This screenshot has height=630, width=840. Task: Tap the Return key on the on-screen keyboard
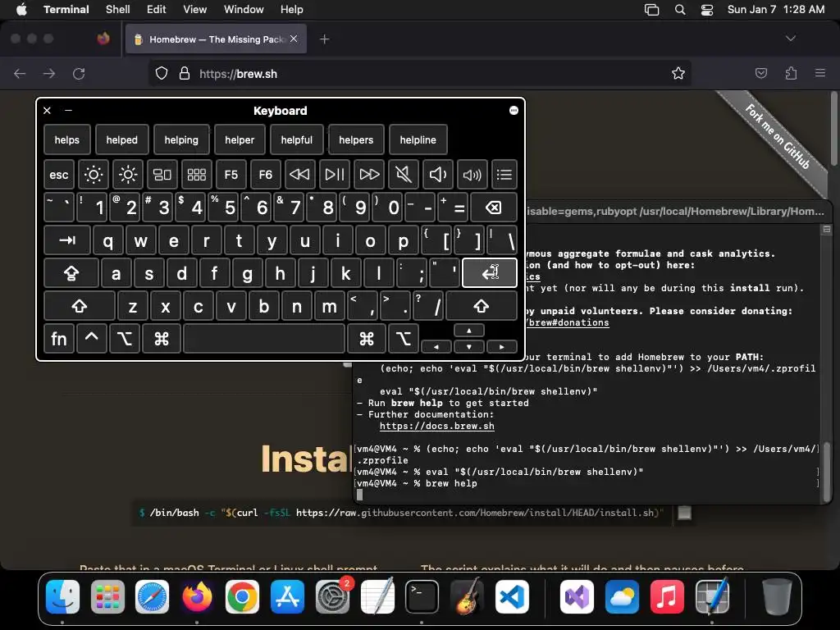click(x=489, y=272)
